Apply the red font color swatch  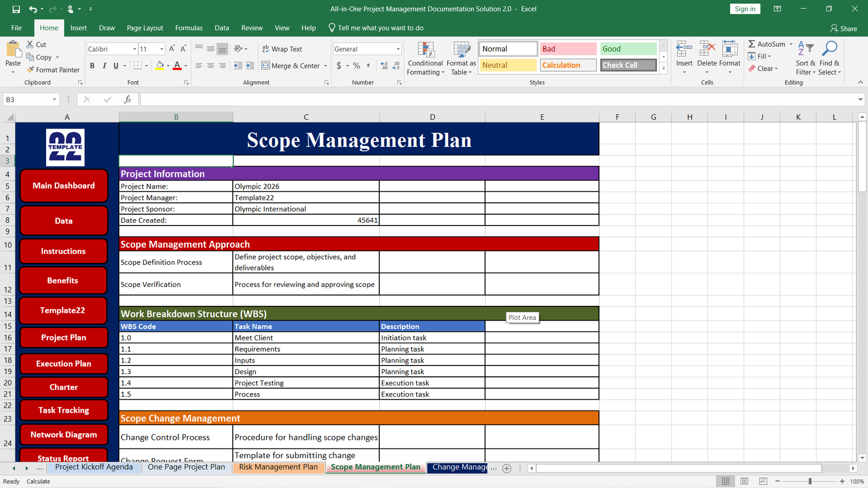177,66
